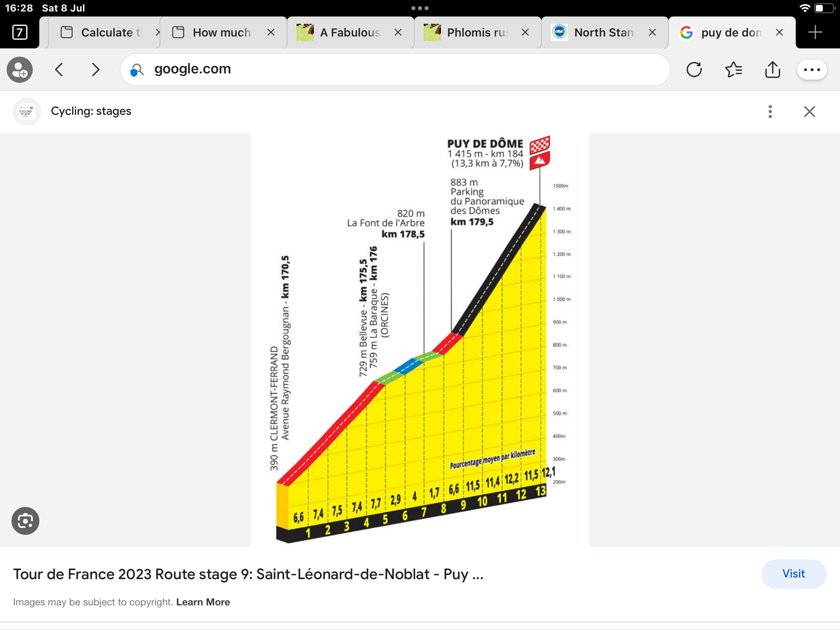Tap the Wi-Fi status icon
This screenshot has height=630, width=840.
[x=805, y=8]
